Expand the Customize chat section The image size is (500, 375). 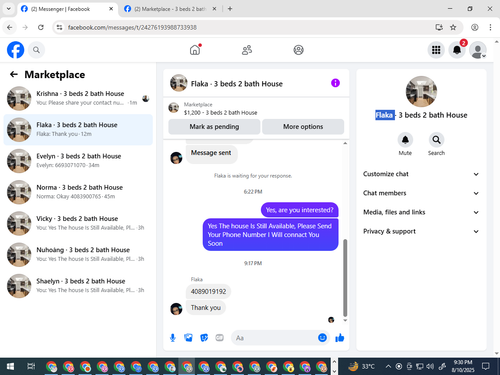tap(421, 174)
